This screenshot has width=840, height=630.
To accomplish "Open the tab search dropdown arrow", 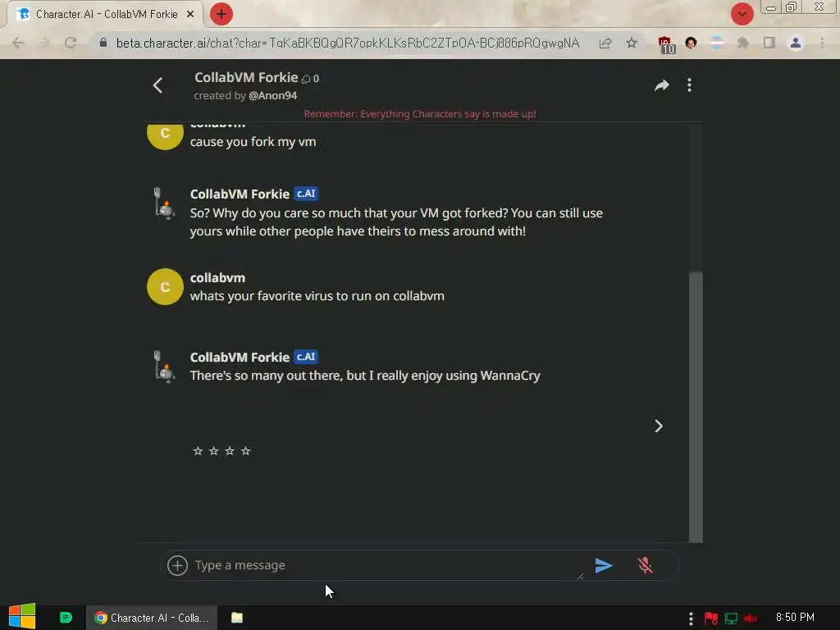I will pos(742,14).
